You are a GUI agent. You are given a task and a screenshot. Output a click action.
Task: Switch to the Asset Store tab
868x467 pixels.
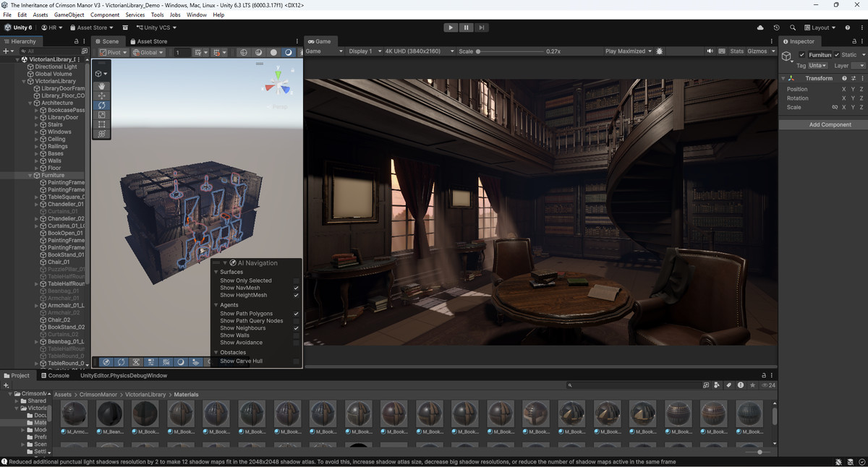[x=148, y=41]
